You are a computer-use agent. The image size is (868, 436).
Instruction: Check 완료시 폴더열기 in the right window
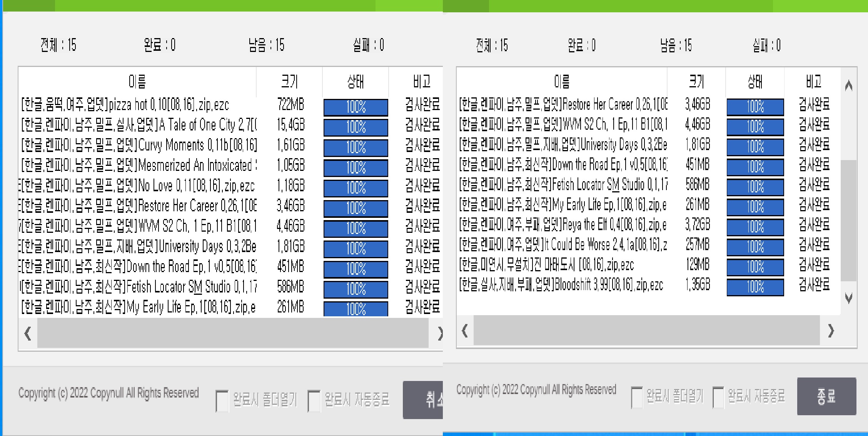637,397
